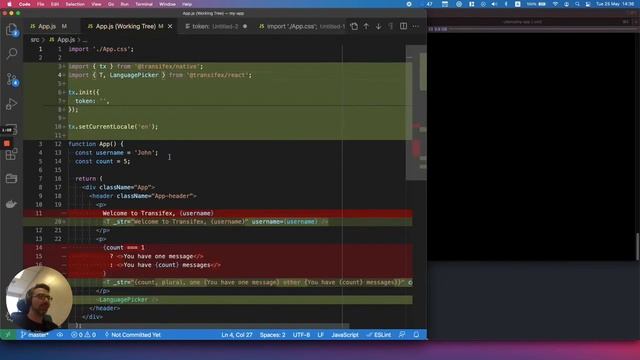Switch to import './App.css' Untitled-1 tab
The height and width of the screenshot is (360, 640).
301,26
